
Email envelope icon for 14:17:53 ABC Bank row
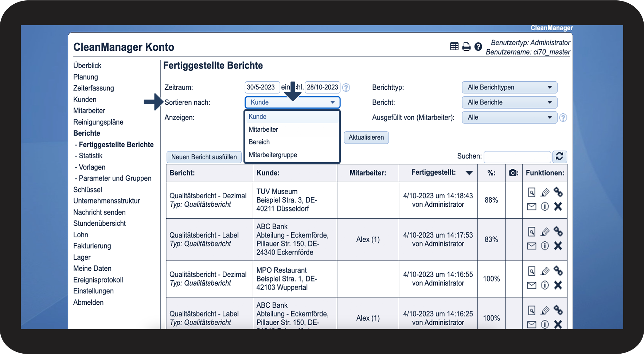point(532,246)
